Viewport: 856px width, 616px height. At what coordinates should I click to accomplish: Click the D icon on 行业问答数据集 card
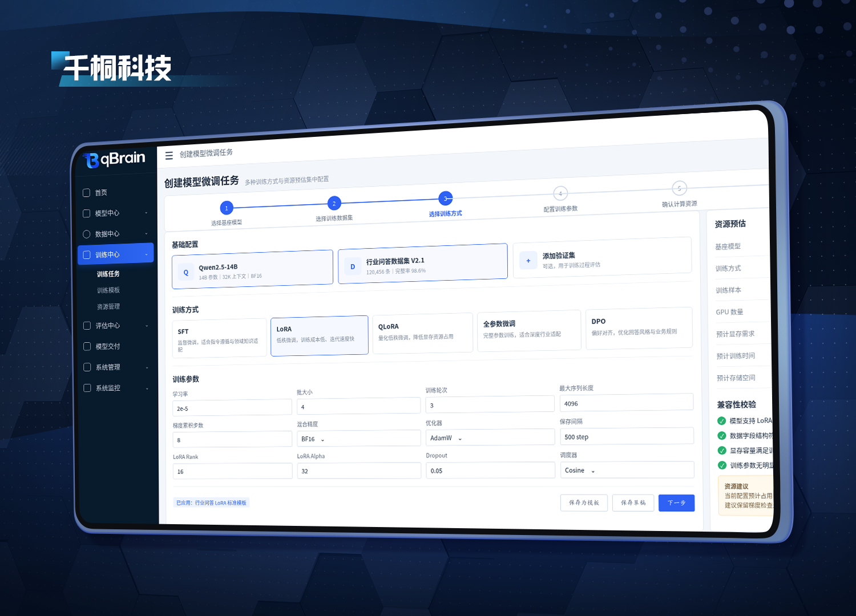coord(353,266)
